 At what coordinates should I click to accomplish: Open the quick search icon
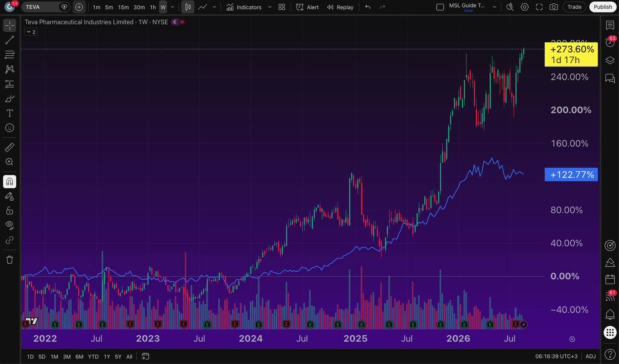click(510, 7)
